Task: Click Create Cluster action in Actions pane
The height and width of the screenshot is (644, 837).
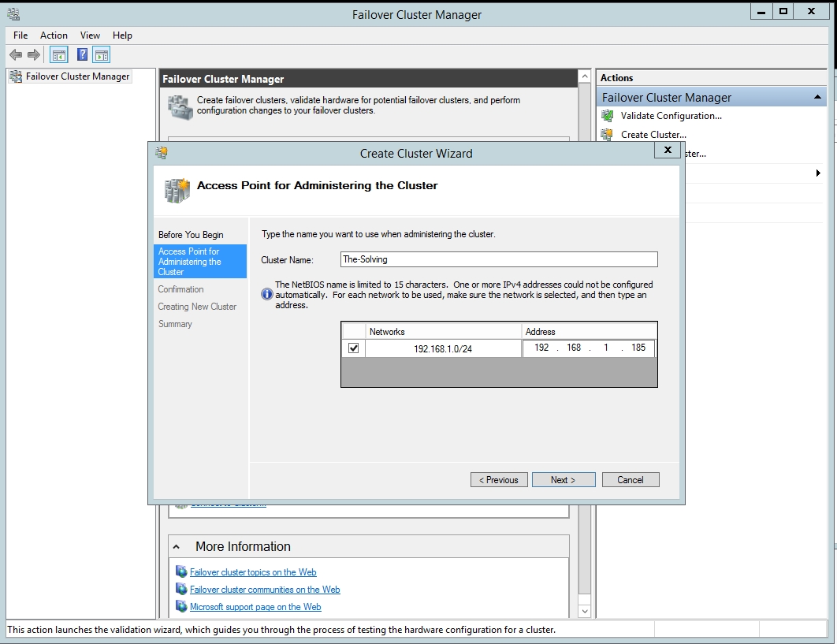Action: pos(653,135)
